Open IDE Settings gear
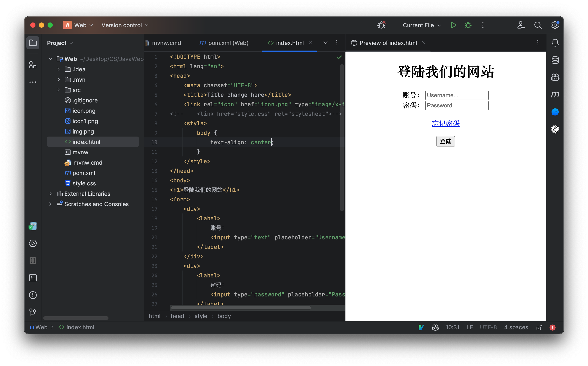Screen dimensions: 588x366 554,25
